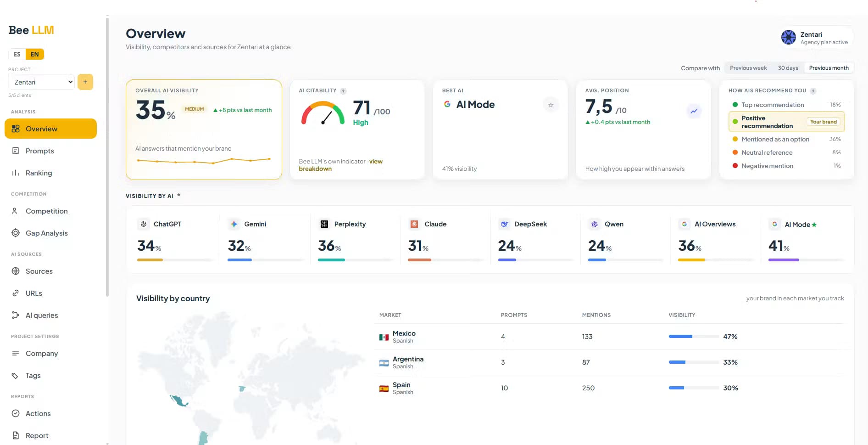Click the help icon beside How AIs Recommend You
868x445 pixels.
pyautogui.click(x=813, y=91)
